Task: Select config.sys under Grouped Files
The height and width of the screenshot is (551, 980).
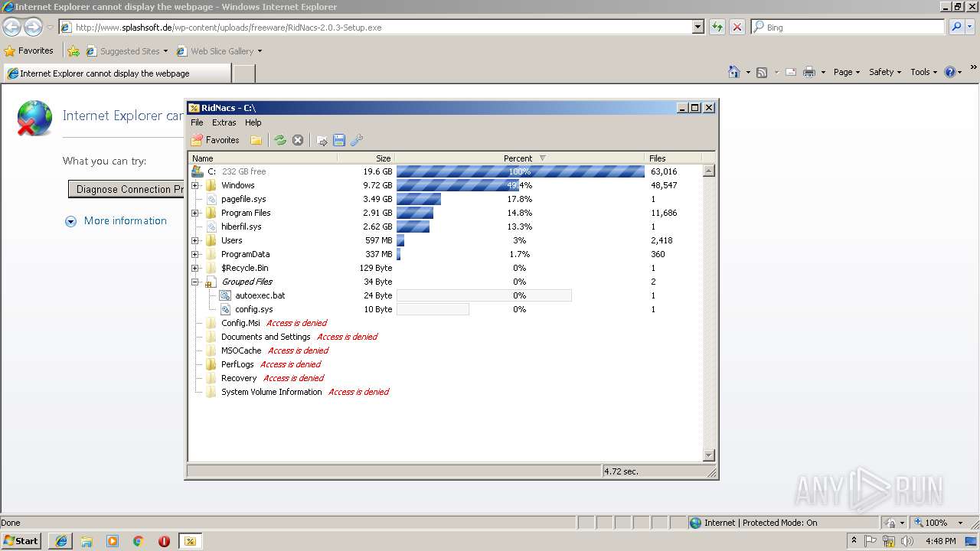Action: 445,309
